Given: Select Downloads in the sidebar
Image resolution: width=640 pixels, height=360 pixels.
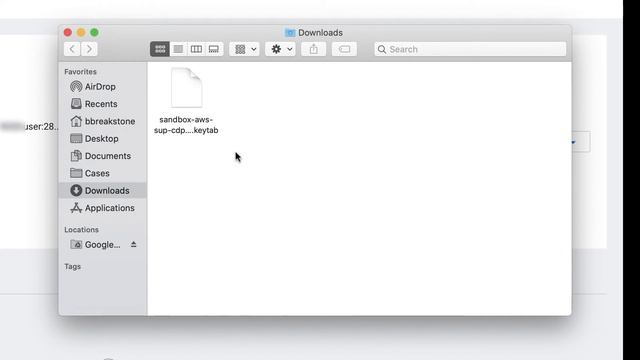Looking at the screenshot, I should pyautogui.click(x=103, y=191).
